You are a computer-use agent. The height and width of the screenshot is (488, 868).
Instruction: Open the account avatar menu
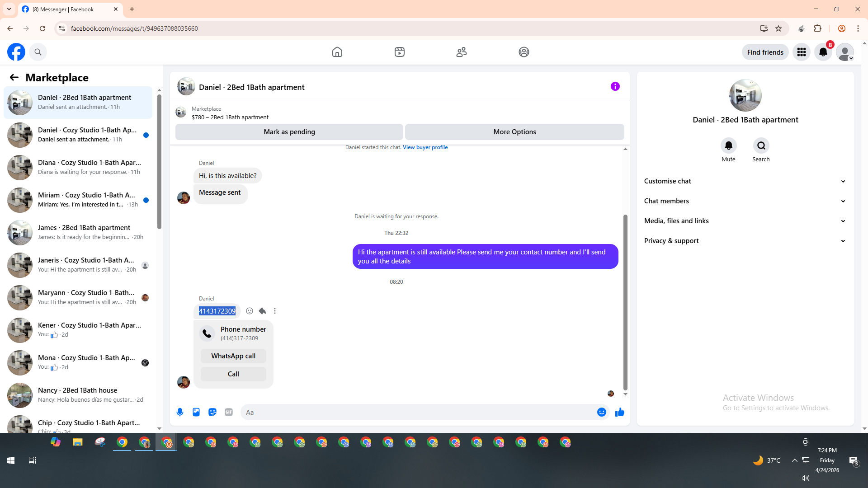(845, 52)
